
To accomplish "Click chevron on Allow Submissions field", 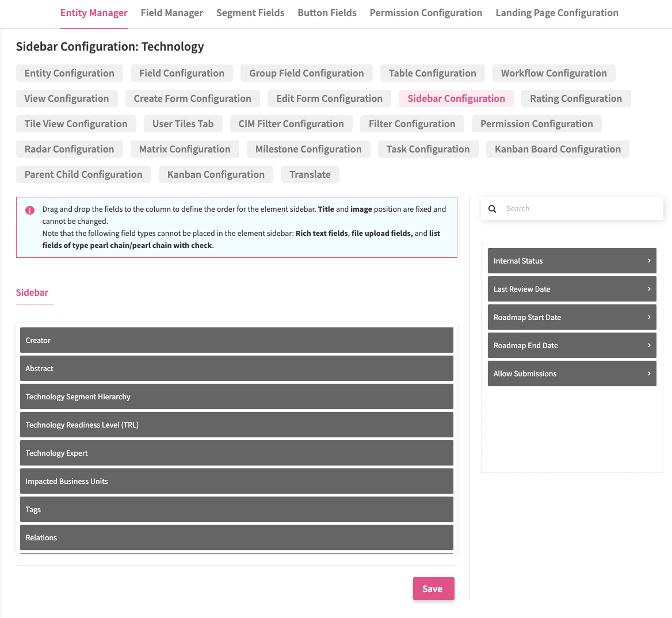I will [x=649, y=373].
